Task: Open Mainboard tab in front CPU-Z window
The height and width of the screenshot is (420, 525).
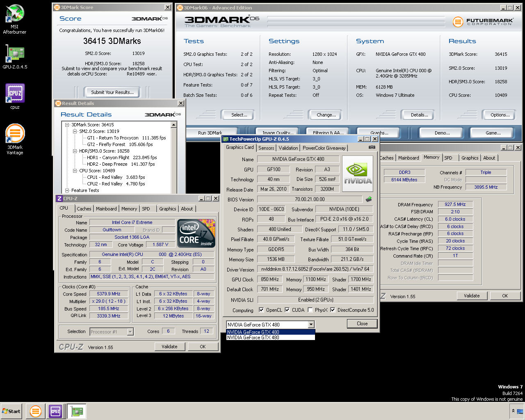Action: (x=106, y=209)
